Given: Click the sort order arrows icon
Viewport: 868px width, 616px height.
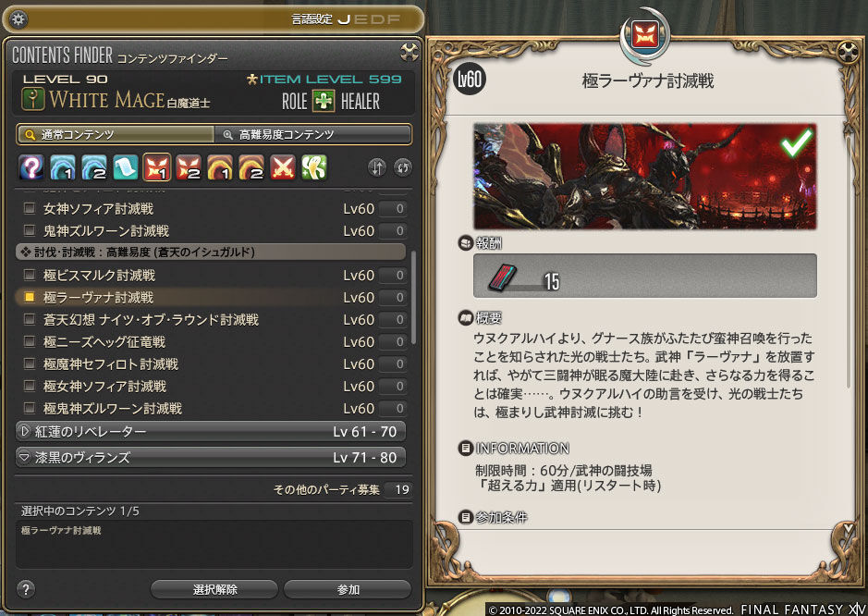Looking at the screenshot, I should point(377,167).
